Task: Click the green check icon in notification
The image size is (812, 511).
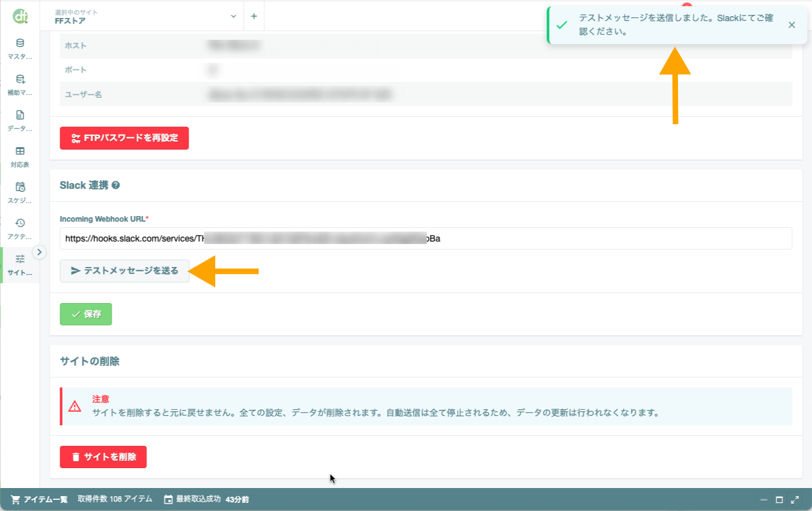Action: pyautogui.click(x=561, y=25)
